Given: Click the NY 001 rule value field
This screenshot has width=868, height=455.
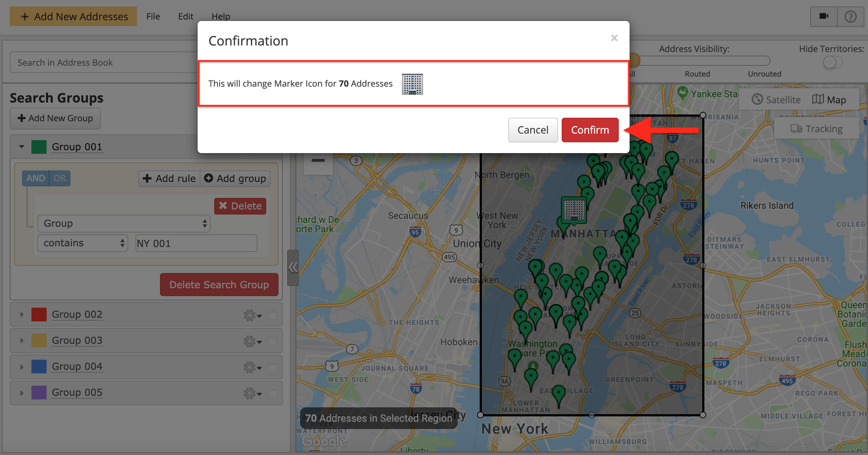Looking at the screenshot, I should 196,243.
